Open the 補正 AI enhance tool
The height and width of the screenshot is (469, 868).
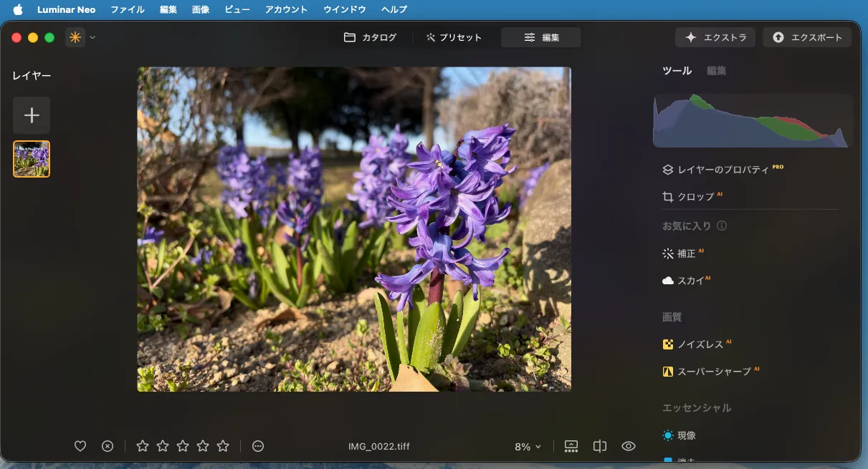686,253
